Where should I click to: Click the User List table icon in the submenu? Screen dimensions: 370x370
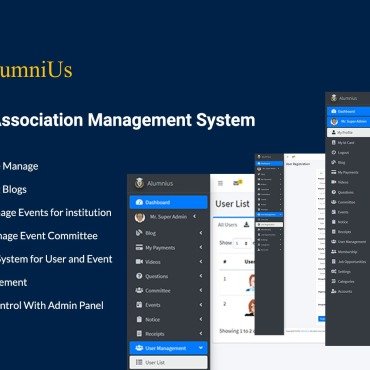(139, 362)
